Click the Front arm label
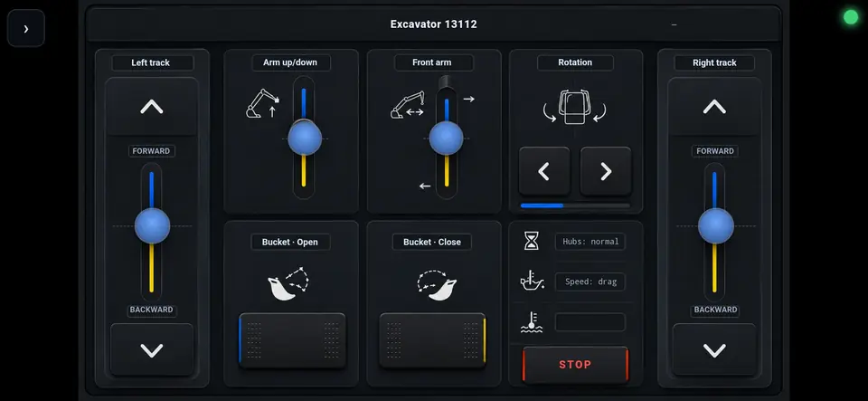The height and width of the screenshot is (401, 868). [434, 62]
